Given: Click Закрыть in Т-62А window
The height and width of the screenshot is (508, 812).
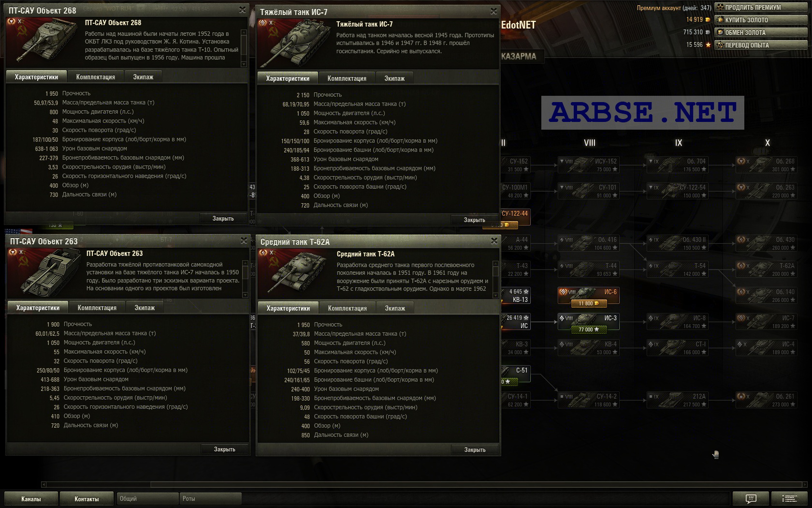Looking at the screenshot, I should 475,450.
